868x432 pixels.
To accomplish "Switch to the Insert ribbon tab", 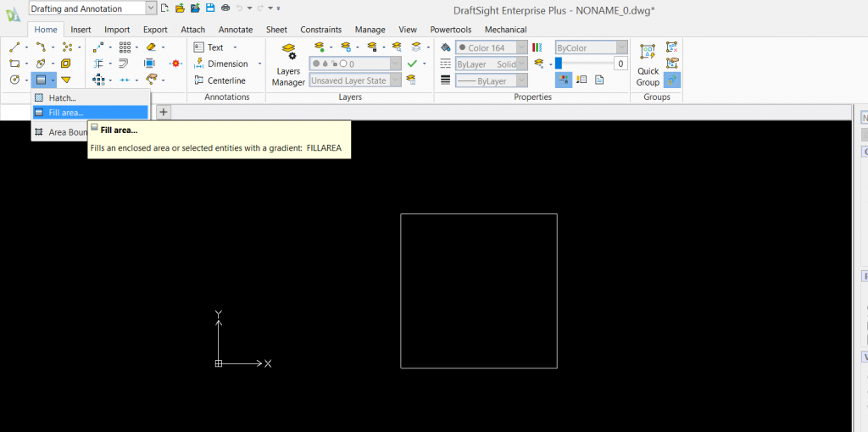I will click(81, 30).
